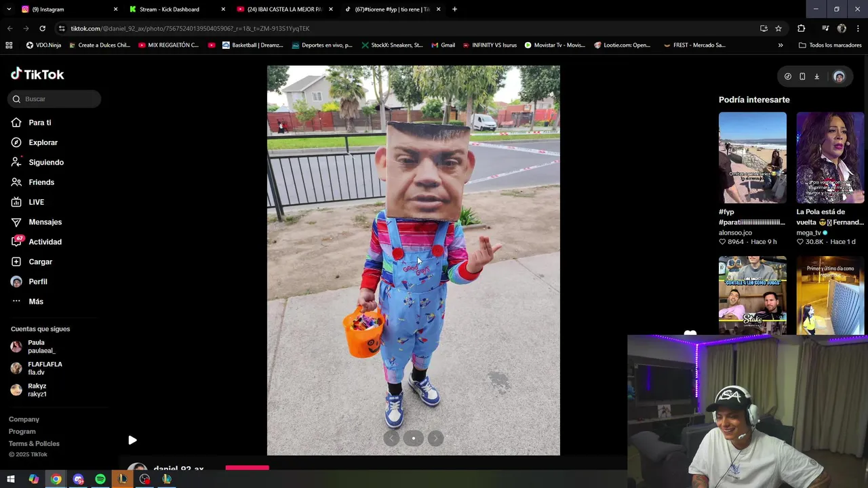
Task: Open MIX REGGAETÓN bookmark
Action: (x=168, y=45)
